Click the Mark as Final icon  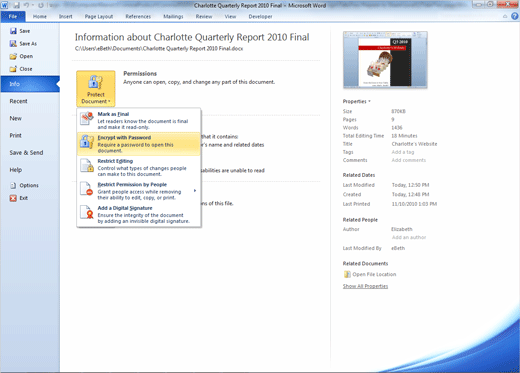coord(87,118)
